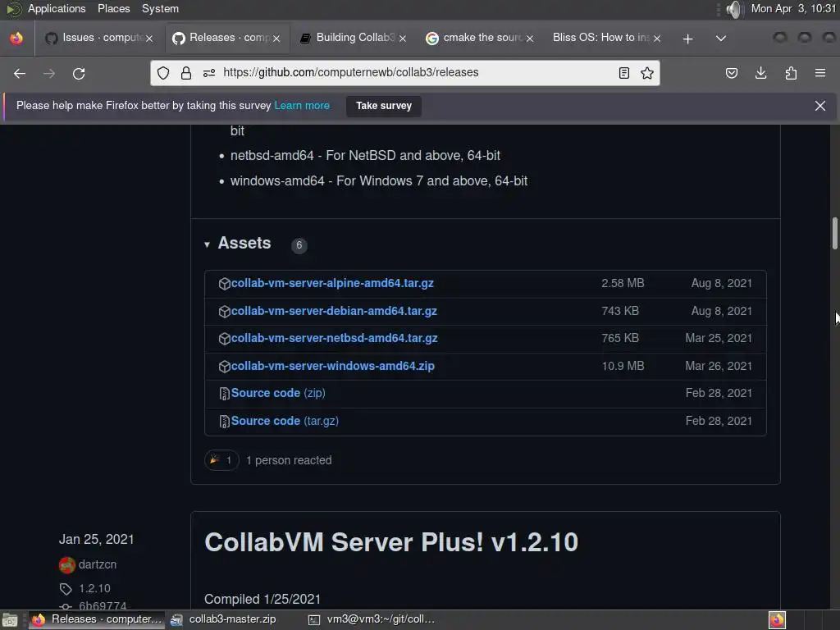This screenshot has height=630, width=840.
Task: Open the CollabVM Server Plus! v1.2.10 release
Action: click(x=391, y=542)
